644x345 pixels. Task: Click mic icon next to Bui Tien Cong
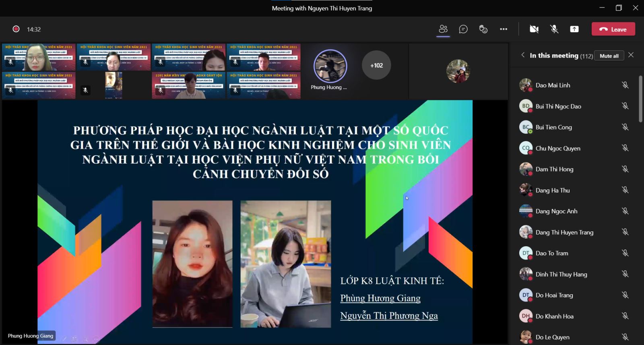point(625,127)
